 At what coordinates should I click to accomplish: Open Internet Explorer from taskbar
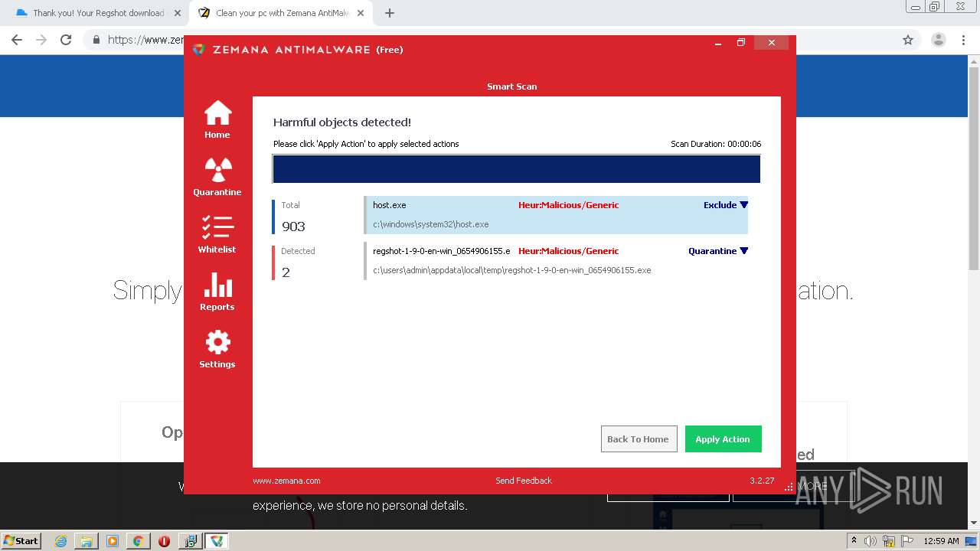tap(61, 541)
